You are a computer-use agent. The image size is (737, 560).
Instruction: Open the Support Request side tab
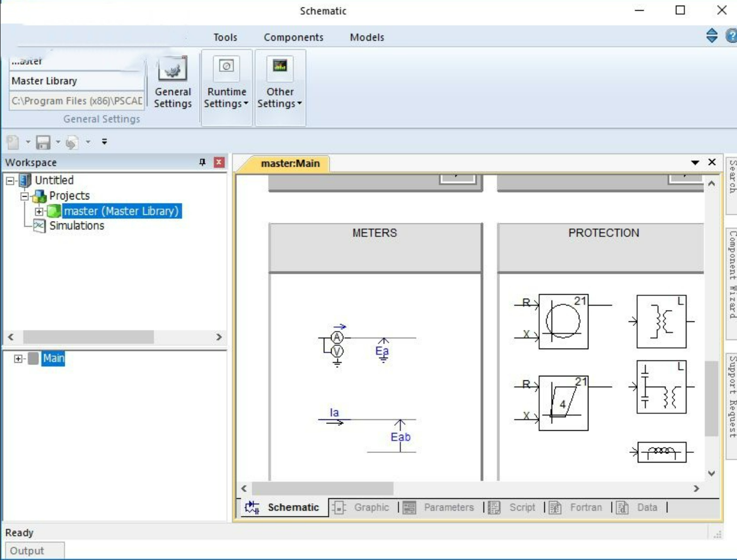pos(732,406)
